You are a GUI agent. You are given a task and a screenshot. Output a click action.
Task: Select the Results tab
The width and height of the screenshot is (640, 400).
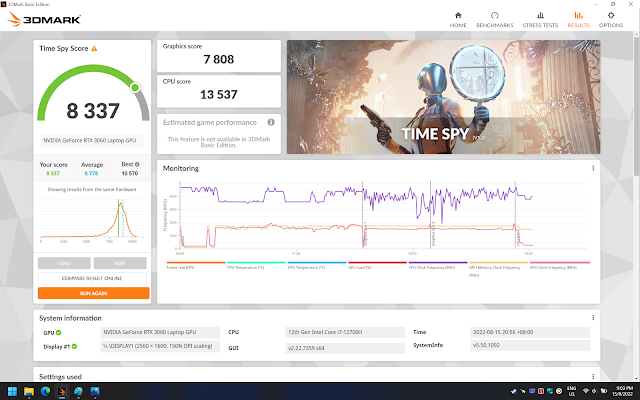click(x=578, y=19)
